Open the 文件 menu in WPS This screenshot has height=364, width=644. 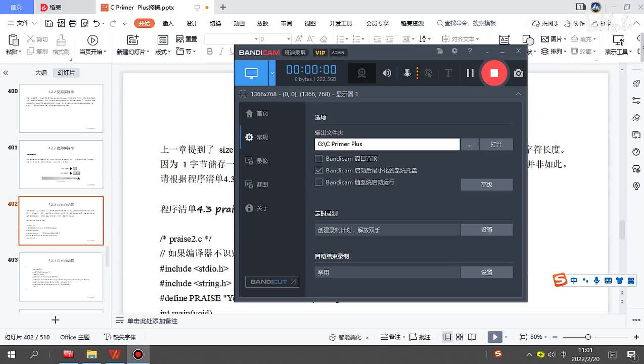pos(23,23)
